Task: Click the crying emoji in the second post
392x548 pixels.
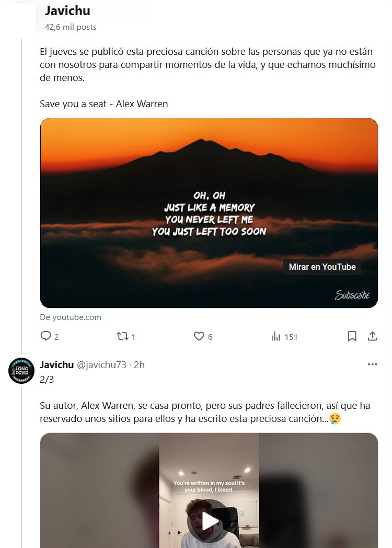Action: (335, 419)
